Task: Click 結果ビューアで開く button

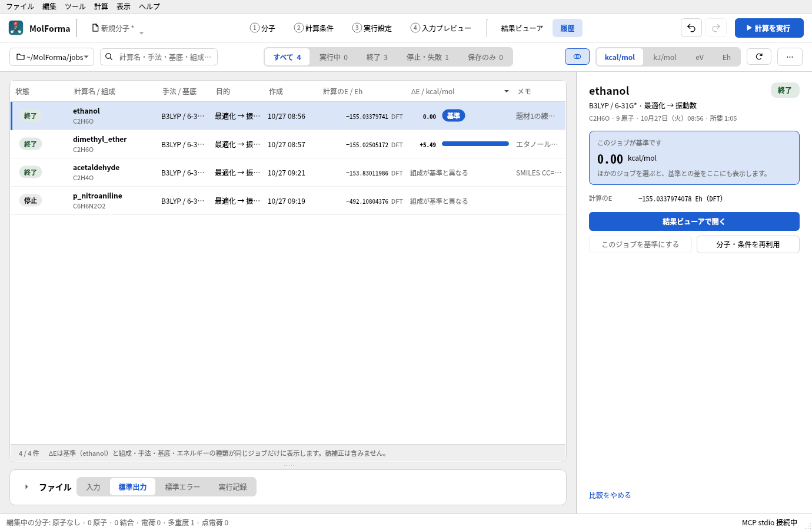Action: (x=694, y=221)
